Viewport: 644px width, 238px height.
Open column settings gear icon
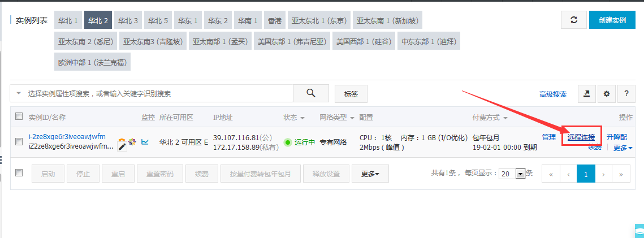pos(607,94)
